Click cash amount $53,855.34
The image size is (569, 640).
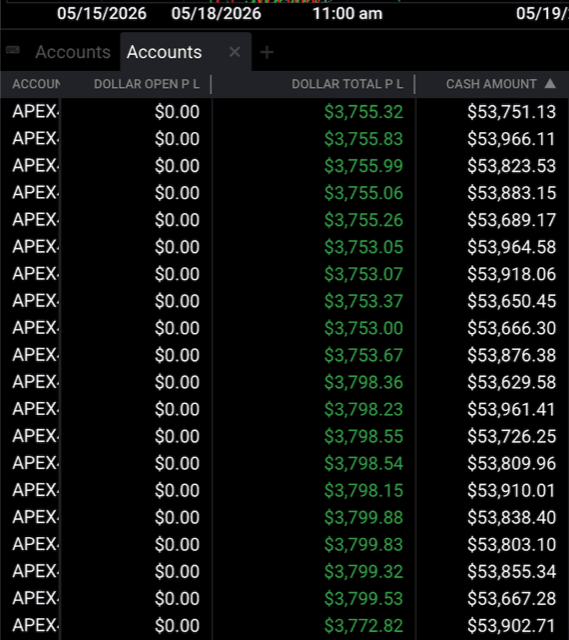coord(511,571)
